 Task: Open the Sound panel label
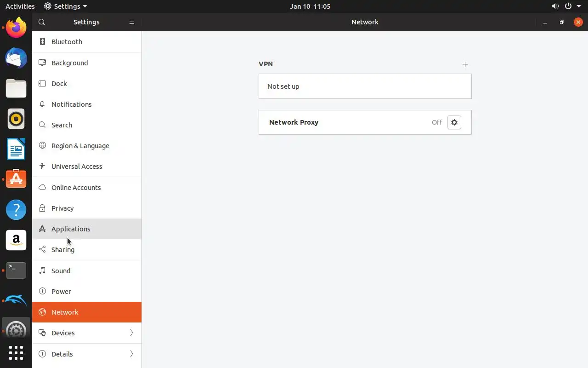click(x=61, y=270)
